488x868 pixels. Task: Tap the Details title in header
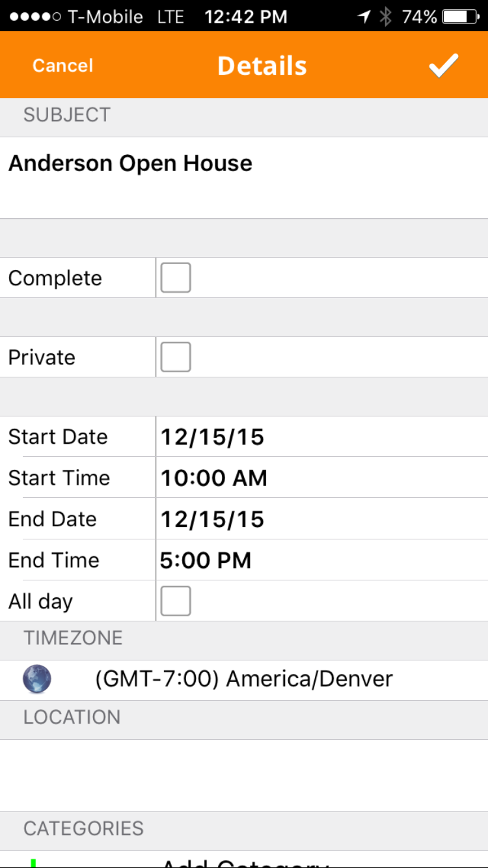pyautogui.click(x=262, y=66)
